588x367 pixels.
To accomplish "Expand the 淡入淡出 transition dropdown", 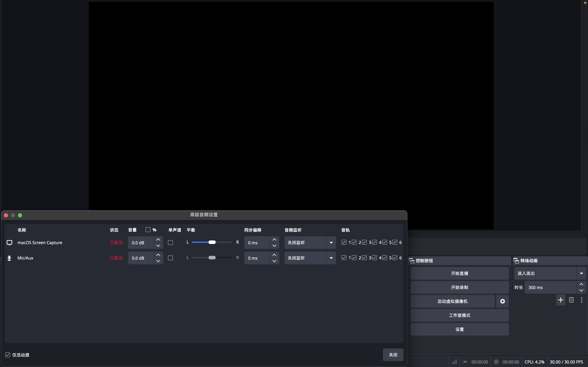I will (581, 274).
